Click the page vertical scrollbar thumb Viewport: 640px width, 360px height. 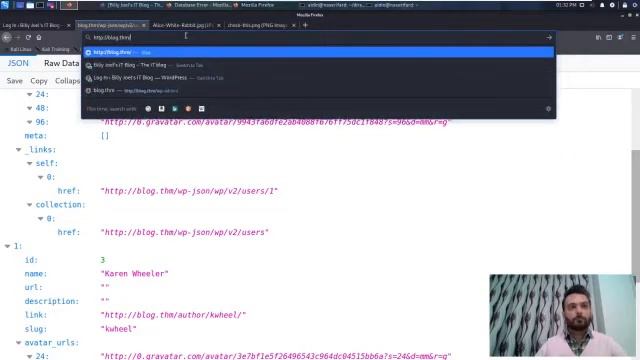pyautogui.click(x=636, y=212)
